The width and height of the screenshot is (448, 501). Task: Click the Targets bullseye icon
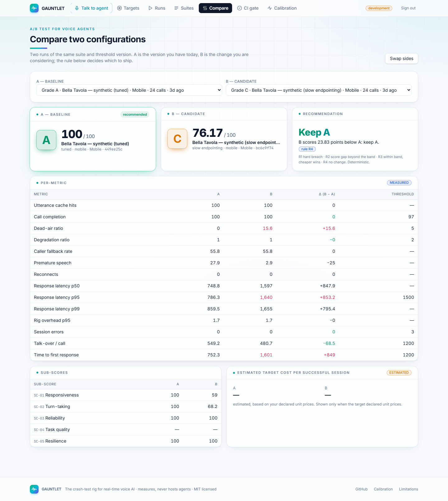pyautogui.click(x=119, y=8)
